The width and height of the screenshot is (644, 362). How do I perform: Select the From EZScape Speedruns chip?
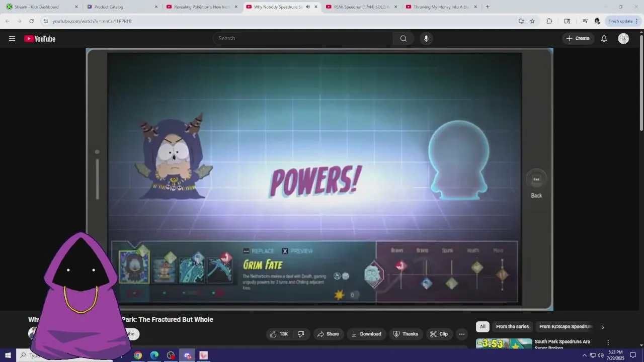[x=566, y=327]
